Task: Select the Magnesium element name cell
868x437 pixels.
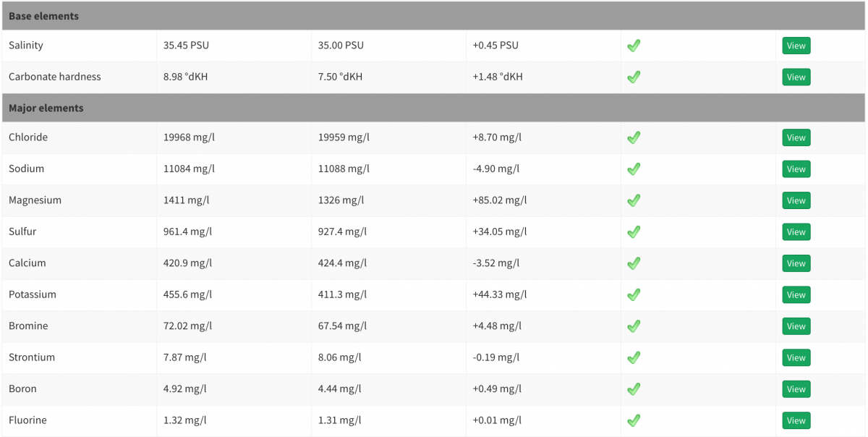Action: click(x=80, y=200)
